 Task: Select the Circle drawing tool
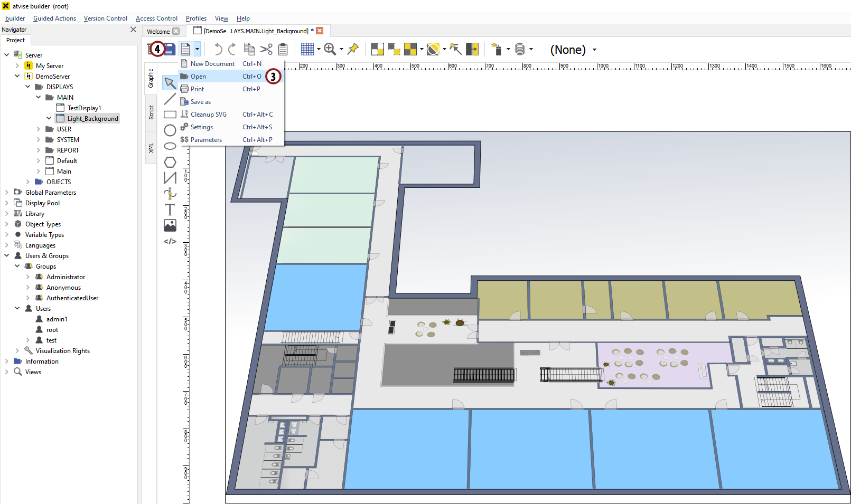tap(170, 130)
